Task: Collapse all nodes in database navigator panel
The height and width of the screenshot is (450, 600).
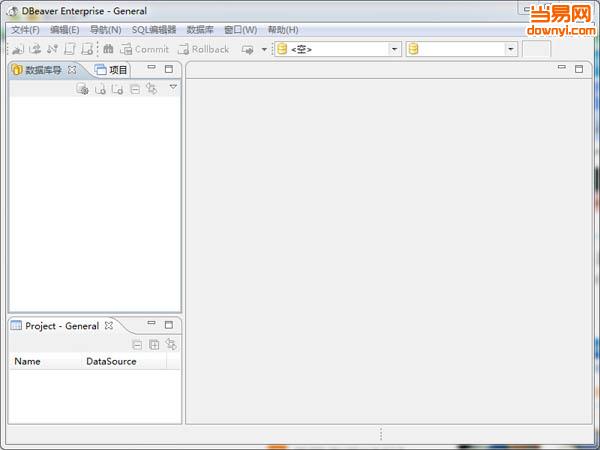Action: [135, 89]
